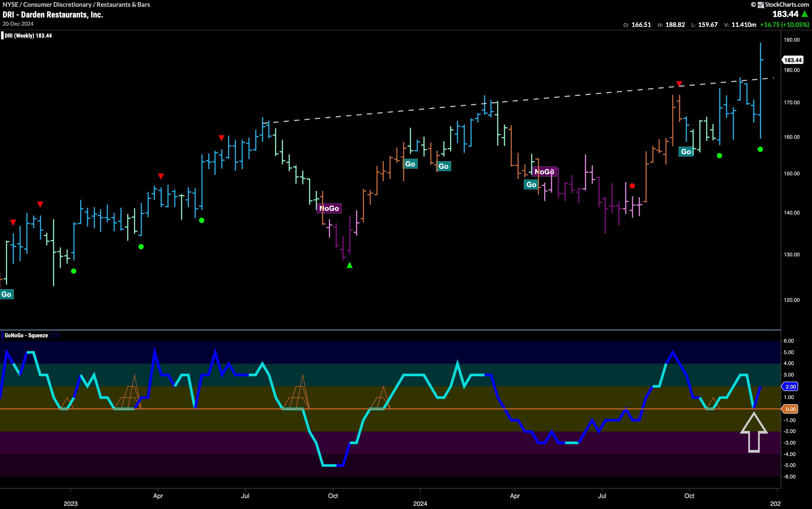
Task: Click the Go label near January 2024
Action: pyautogui.click(x=444, y=166)
